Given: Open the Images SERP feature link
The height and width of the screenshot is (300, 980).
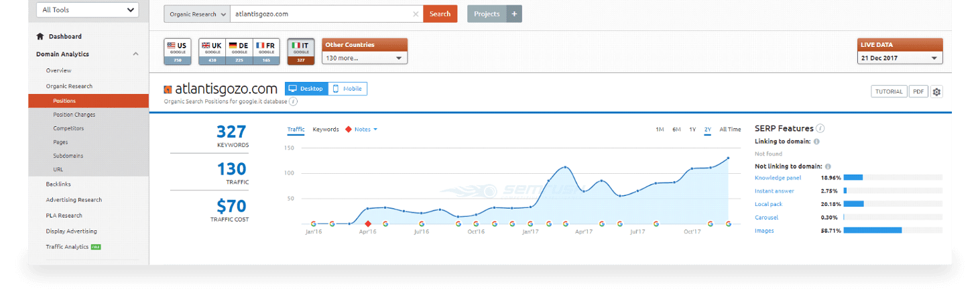Looking at the screenshot, I should 764,231.
